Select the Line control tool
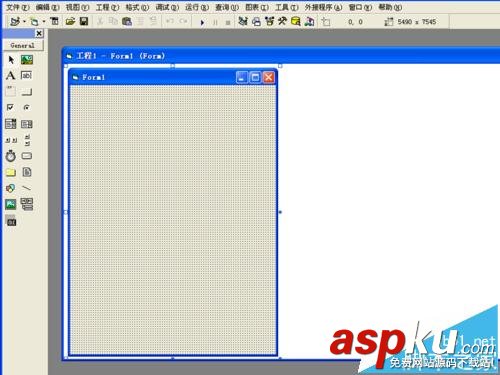Screen dimensions: 500x375 point(27,188)
